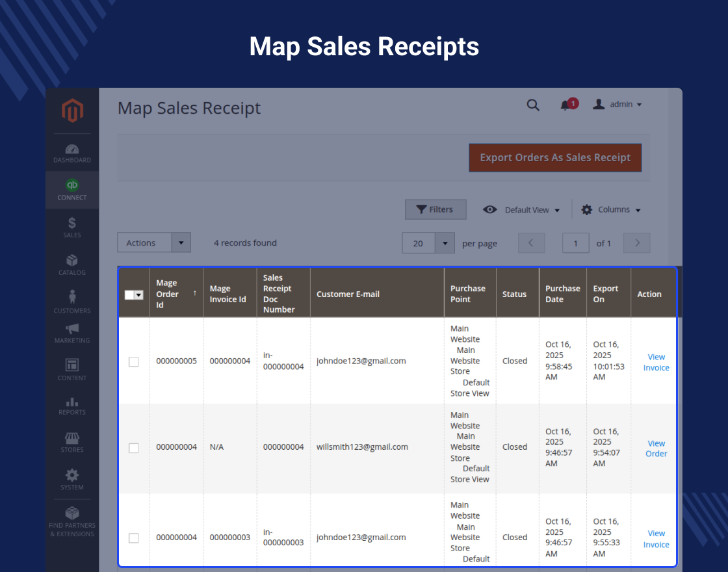Screen dimensions: 728x572
Task: Open the Customers sidebar menu
Action: click(x=72, y=302)
